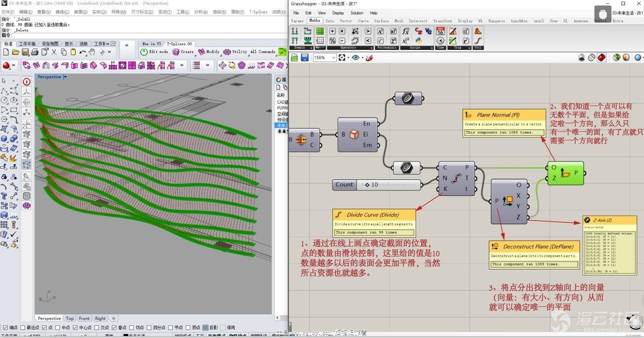
Task: Expand the Perspective viewport title dropdown arrow
Action: pos(65,77)
